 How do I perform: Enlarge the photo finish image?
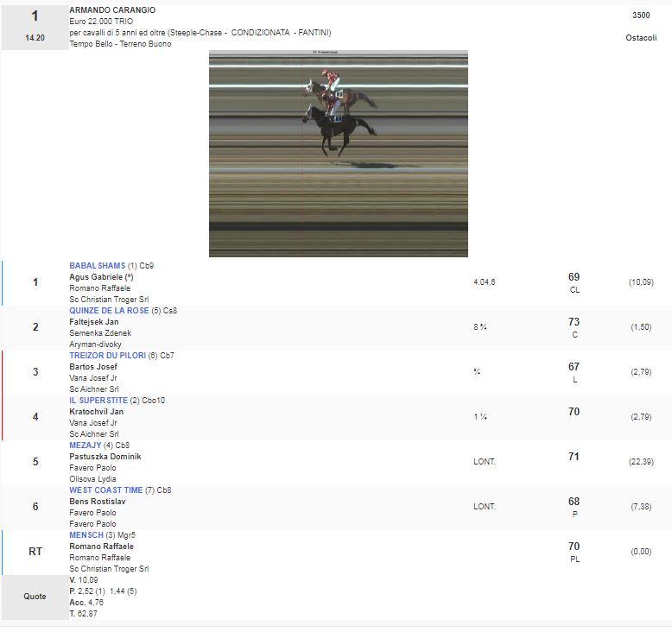coord(338,153)
